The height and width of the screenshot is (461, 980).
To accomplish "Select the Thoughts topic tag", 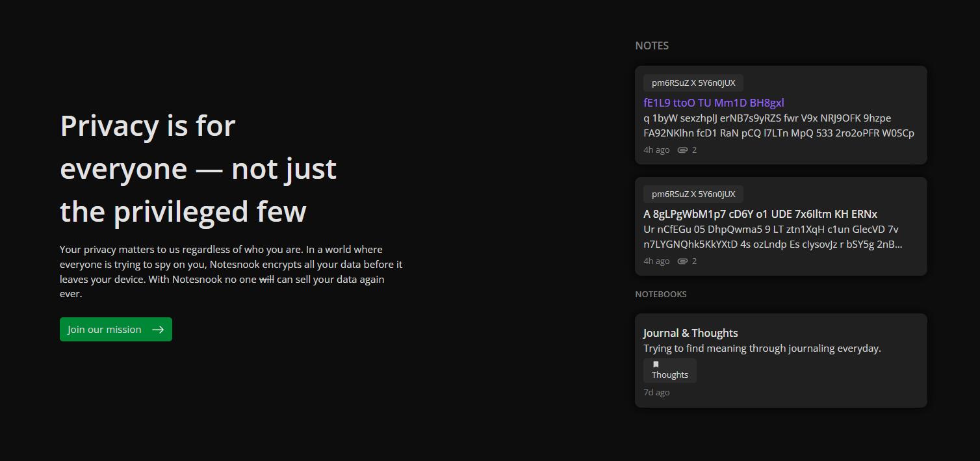I will 670,371.
